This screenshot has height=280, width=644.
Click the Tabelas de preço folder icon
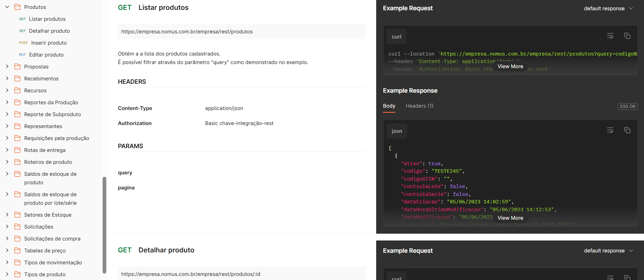pos(17,251)
